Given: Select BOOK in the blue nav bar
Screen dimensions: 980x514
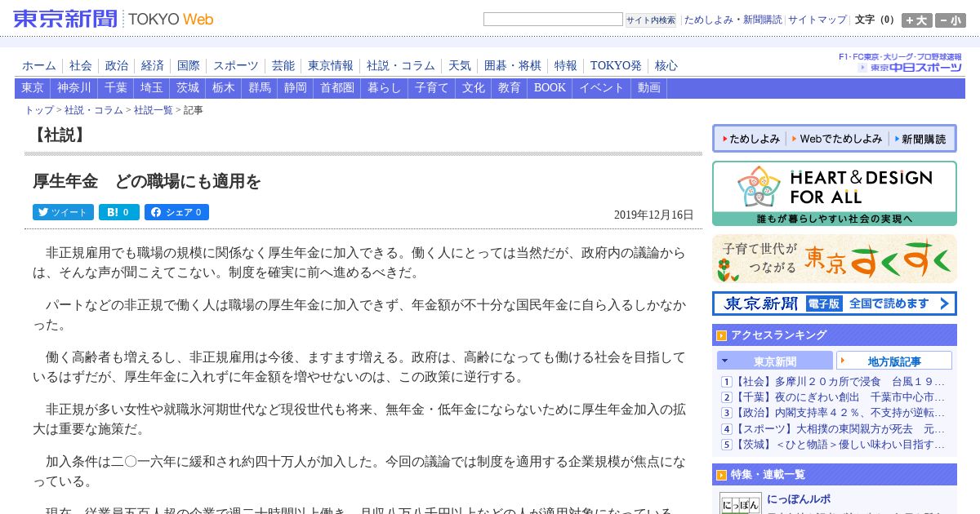Looking at the screenshot, I should [x=550, y=88].
